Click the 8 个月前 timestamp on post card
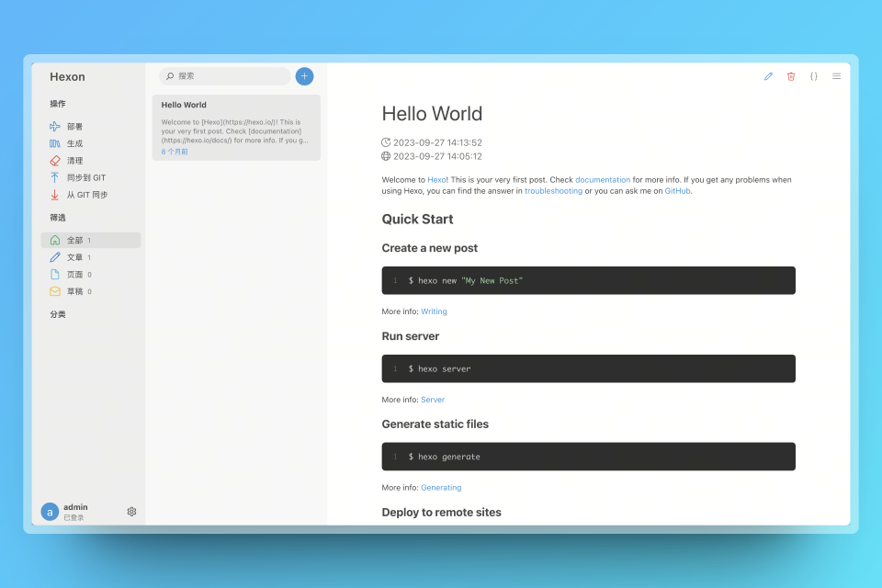 click(x=175, y=152)
